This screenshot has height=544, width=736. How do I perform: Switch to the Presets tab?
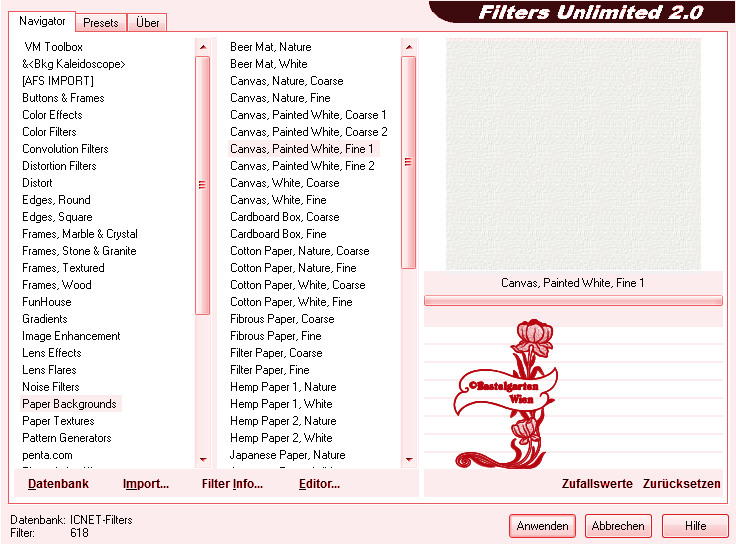100,23
